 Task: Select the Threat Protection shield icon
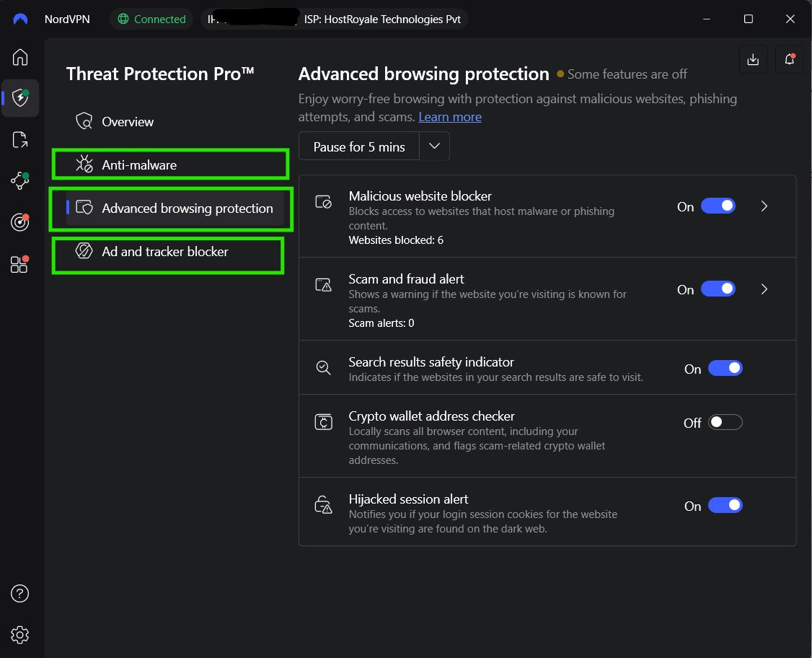20,98
